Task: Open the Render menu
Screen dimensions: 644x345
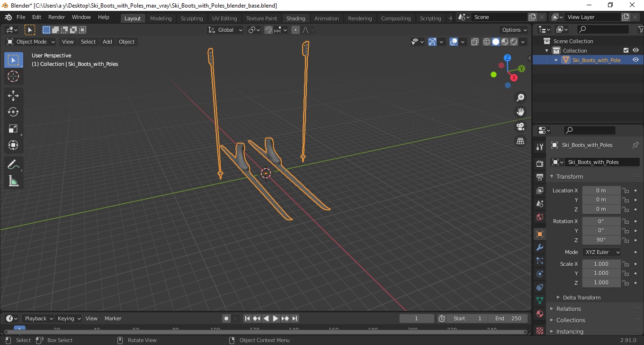Action: tap(56, 17)
